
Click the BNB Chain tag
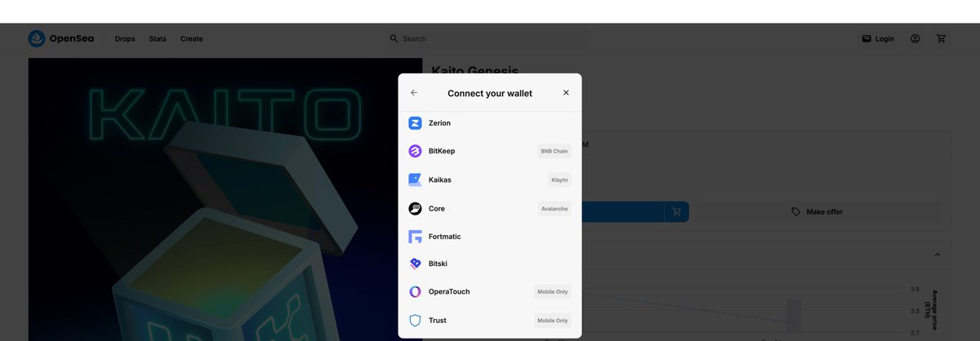tap(554, 151)
